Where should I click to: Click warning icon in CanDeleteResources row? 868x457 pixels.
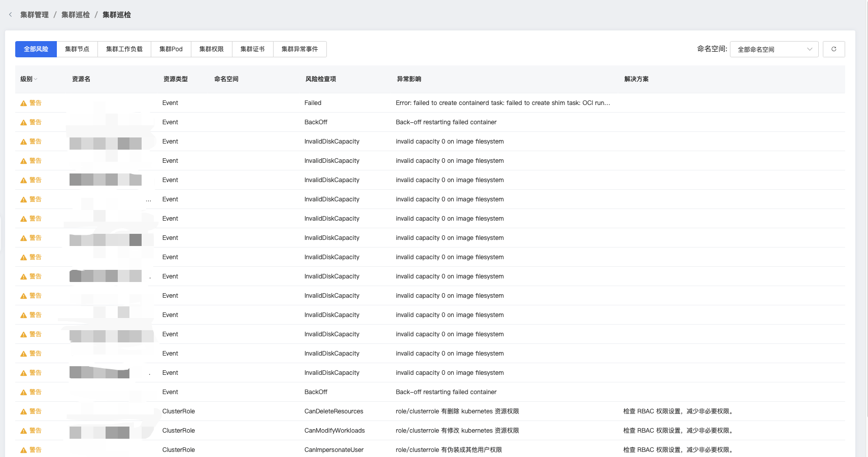click(23, 412)
